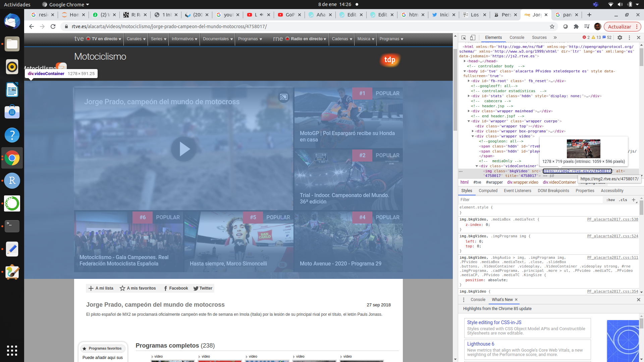Play the Jorge Prado video
The image size is (644, 362).
tap(183, 149)
